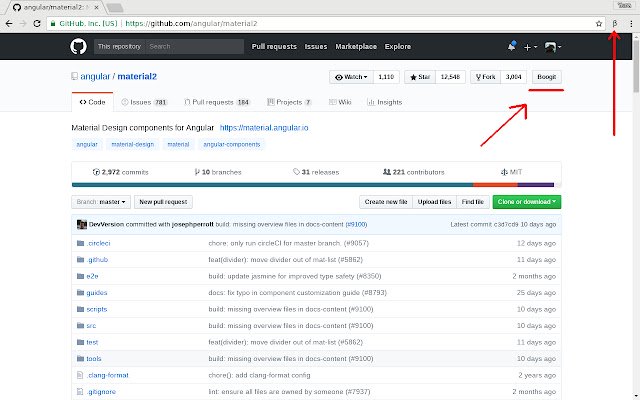This screenshot has width=640, height=400.
Task: Bookmark page with star icon in address bar
Action: [599, 24]
